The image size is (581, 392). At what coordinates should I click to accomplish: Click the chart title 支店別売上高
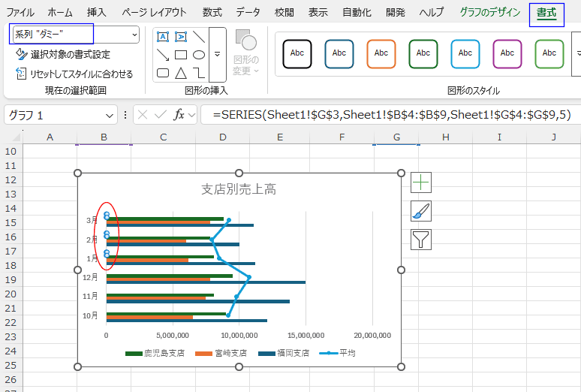tap(239, 189)
